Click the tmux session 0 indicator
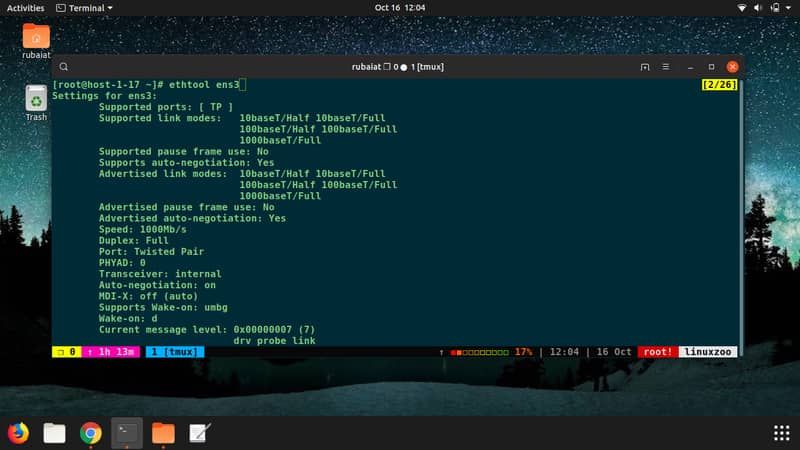 tap(67, 352)
